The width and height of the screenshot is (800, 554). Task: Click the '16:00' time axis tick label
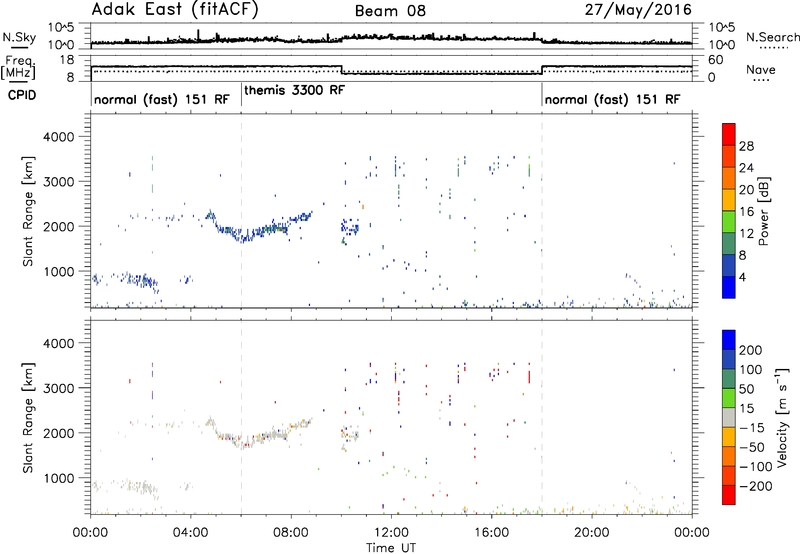[491, 533]
